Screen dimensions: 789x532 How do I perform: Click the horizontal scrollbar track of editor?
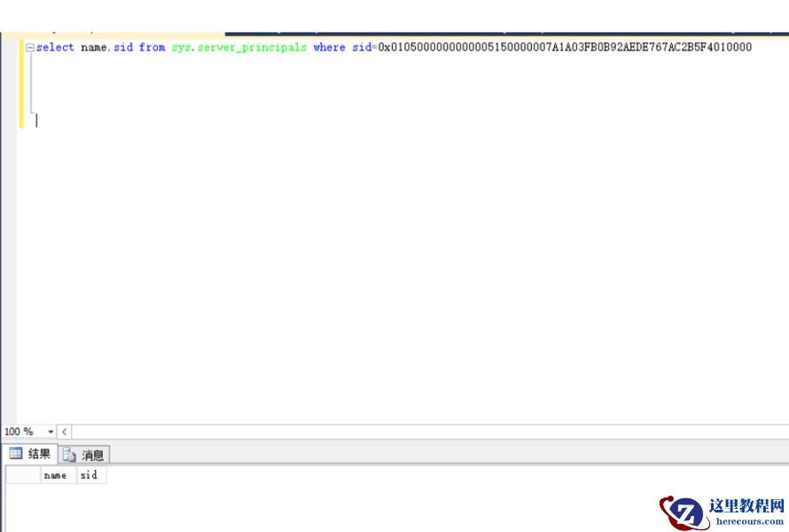click(430, 432)
